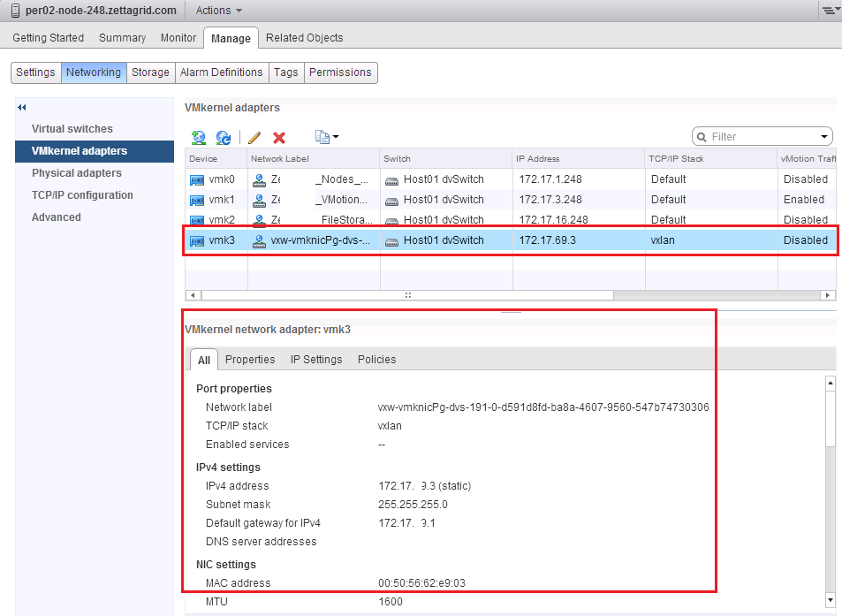Switch to the Getting Started tab
842x616 pixels.
pos(49,38)
